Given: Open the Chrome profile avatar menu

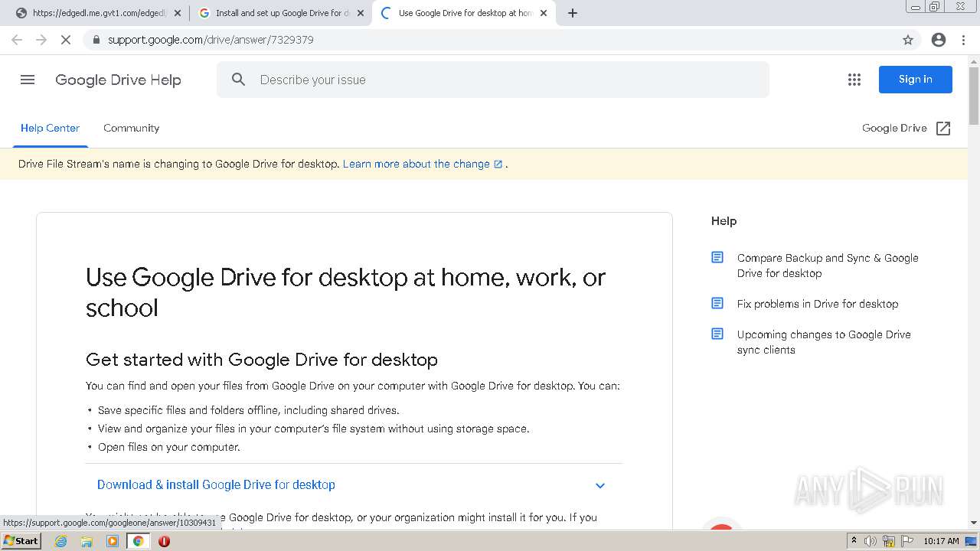Looking at the screenshot, I should [x=939, y=40].
